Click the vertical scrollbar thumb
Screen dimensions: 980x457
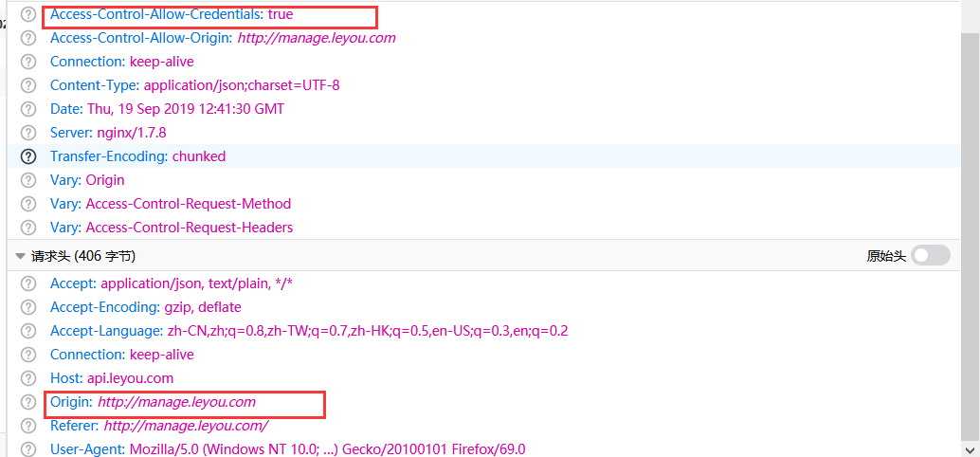(x=970, y=235)
